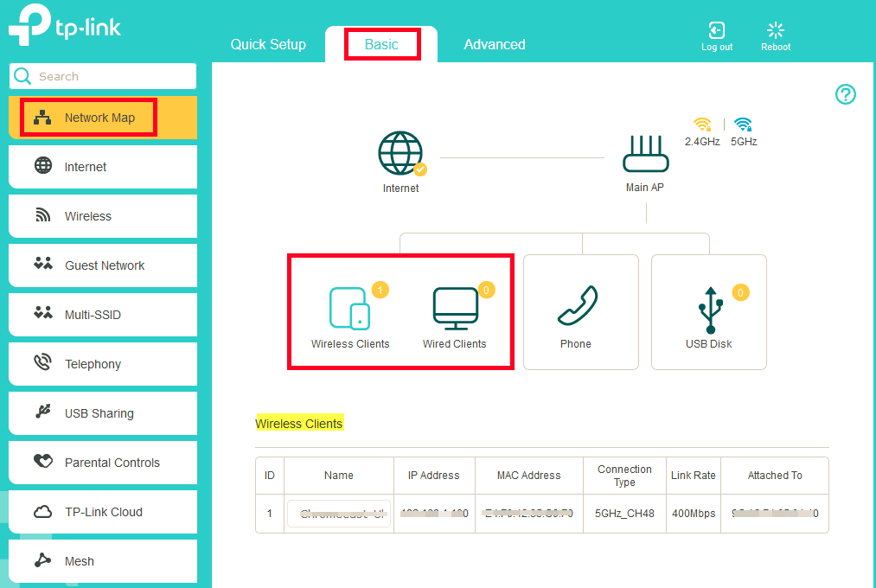Open the Internet sidebar menu item

click(103, 166)
